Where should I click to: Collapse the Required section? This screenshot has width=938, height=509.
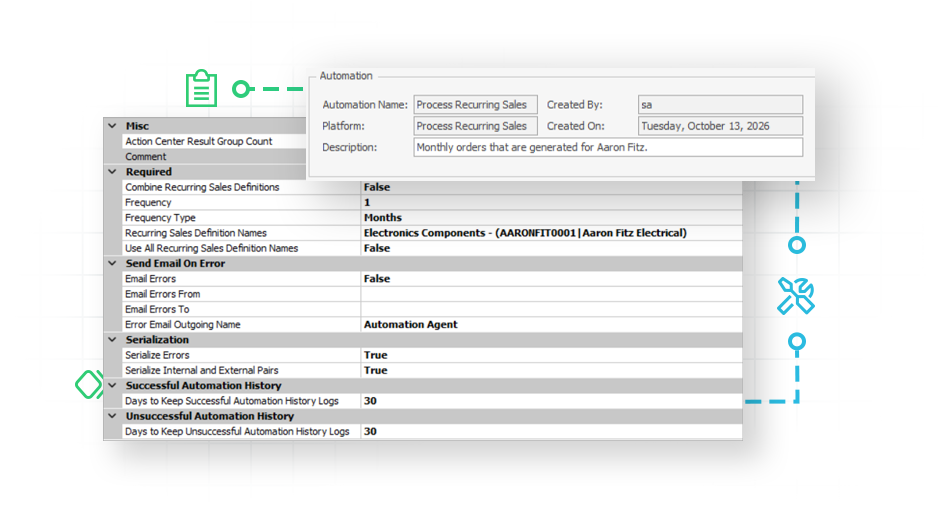pyautogui.click(x=112, y=172)
